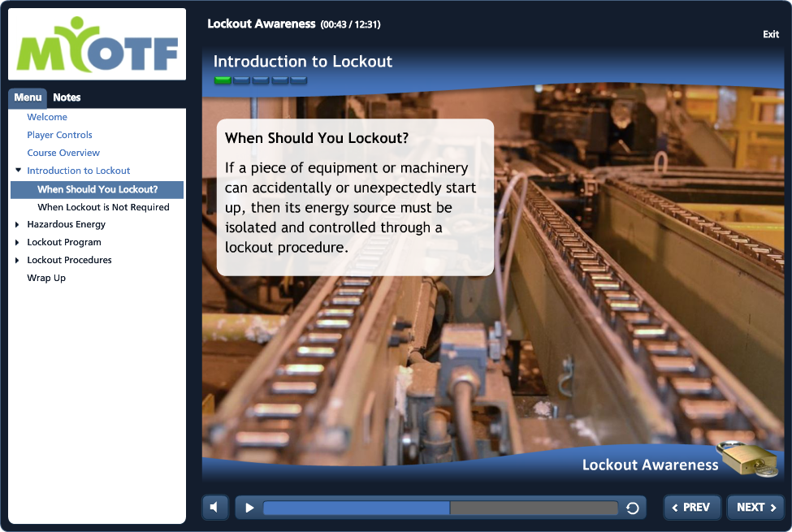Image resolution: width=792 pixels, height=532 pixels.
Task: Open the Wrap Up menu item
Action: pyautogui.click(x=46, y=278)
